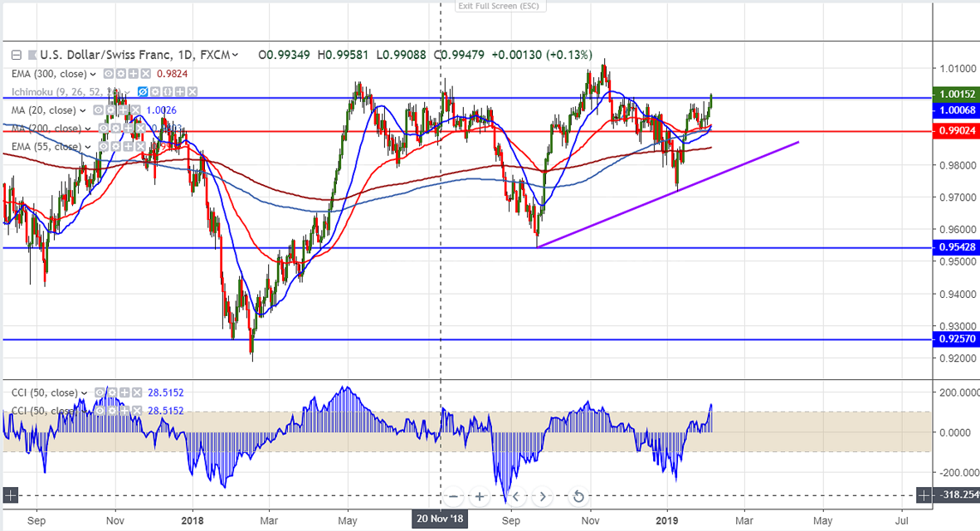The height and width of the screenshot is (531, 980).
Task: Reset the chart view
Action: [x=578, y=497]
